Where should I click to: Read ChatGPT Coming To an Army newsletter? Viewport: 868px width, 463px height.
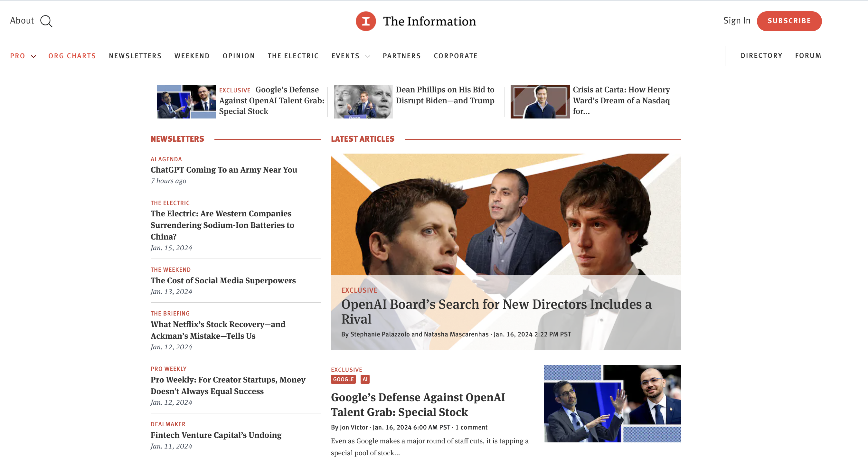[x=224, y=170]
